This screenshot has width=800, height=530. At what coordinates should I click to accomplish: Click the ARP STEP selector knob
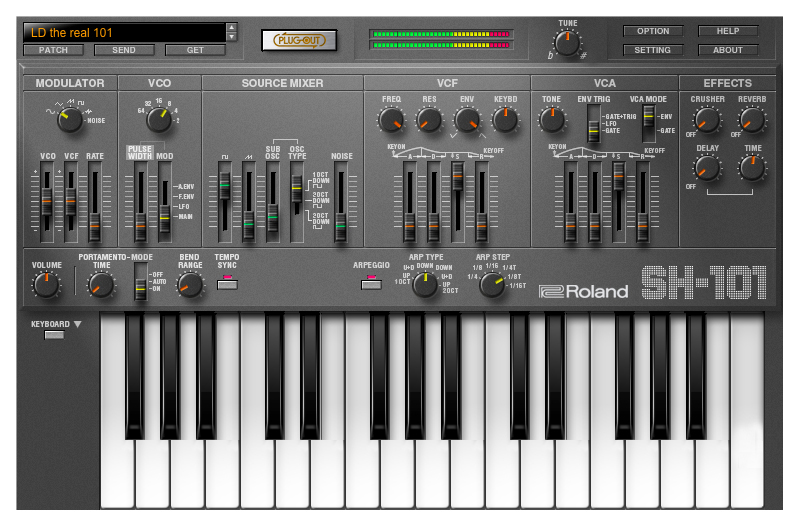coord(492,285)
